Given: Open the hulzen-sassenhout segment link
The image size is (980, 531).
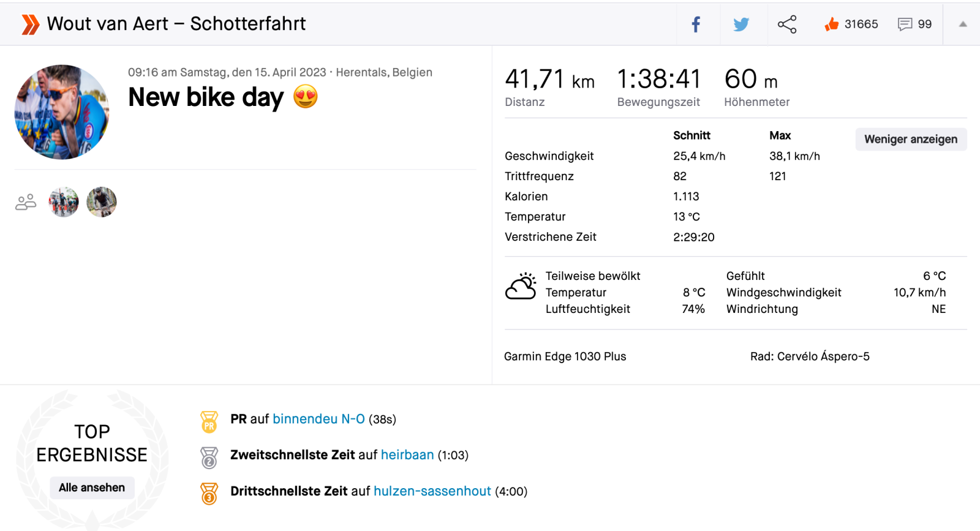Looking at the screenshot, I should [x=432, y=491].
